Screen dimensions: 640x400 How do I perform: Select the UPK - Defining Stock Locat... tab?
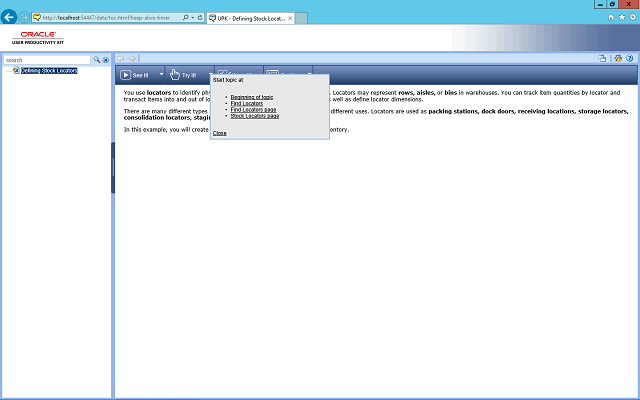(251, 18)
